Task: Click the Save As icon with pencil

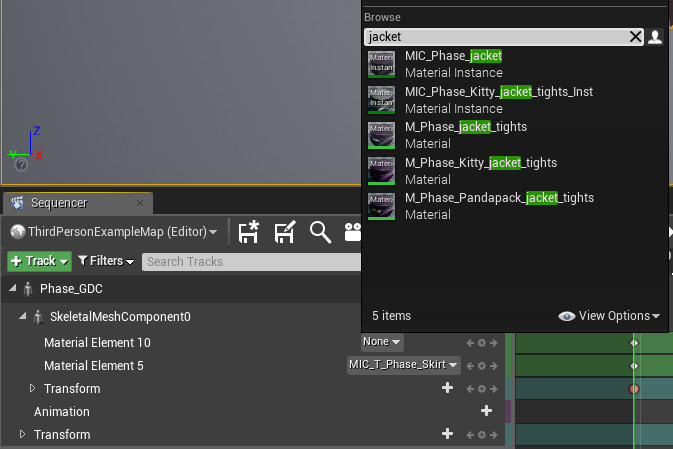Action: point(284,232)
